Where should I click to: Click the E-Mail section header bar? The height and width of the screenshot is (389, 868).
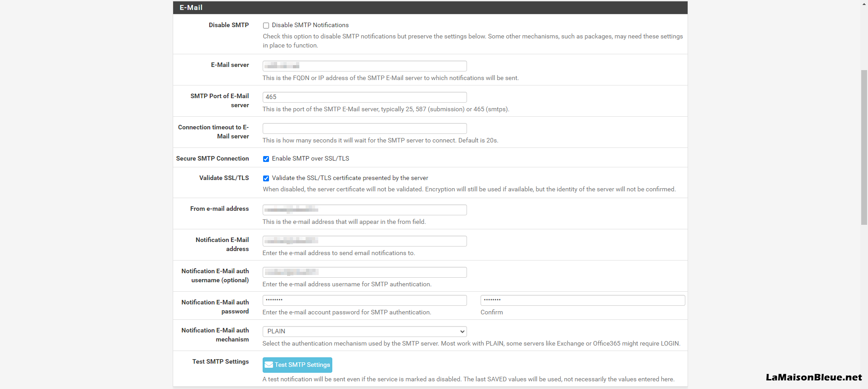point(430,8)
